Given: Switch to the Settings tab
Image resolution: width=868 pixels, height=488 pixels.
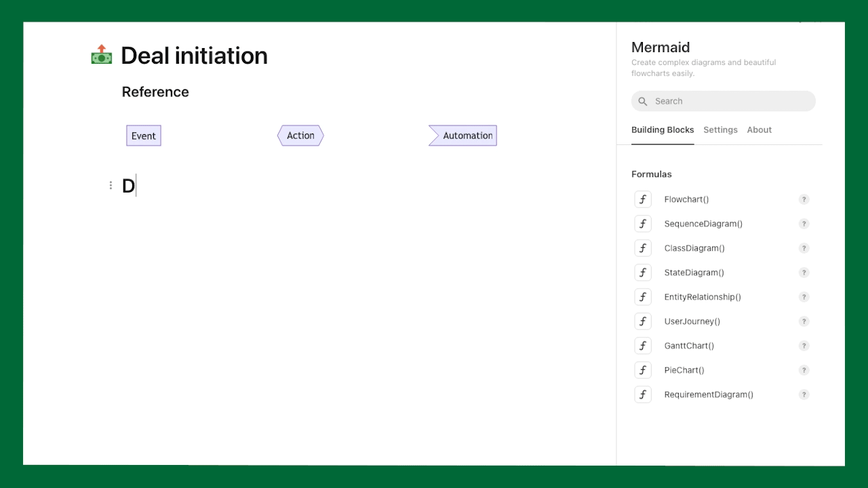Looking at the screenshot, I should point(720,129).
